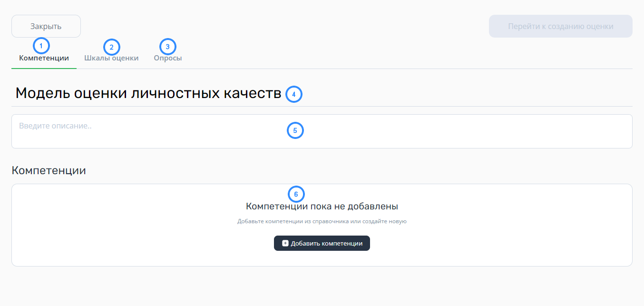Click the Компетенции пока не добавлены message
The height and width of the screenshot is (306, 644).
pos(322,207)
